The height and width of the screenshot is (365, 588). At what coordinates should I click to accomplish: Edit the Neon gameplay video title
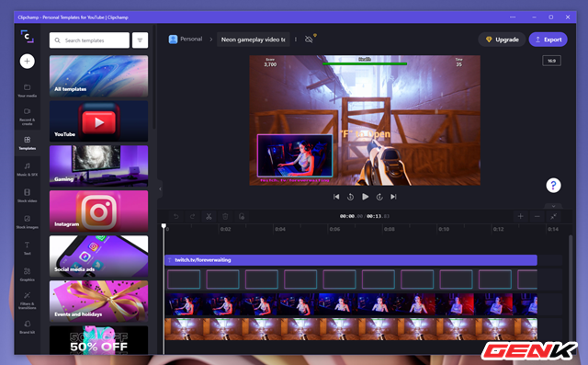(254, 40)
